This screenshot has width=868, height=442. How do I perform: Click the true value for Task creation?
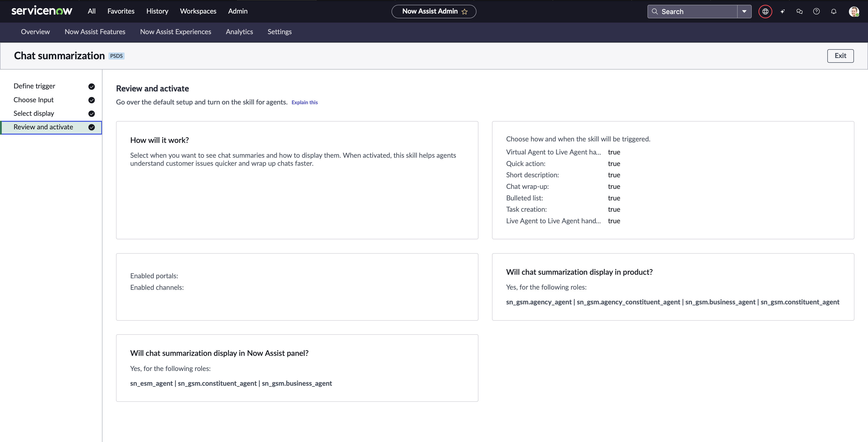614,209
